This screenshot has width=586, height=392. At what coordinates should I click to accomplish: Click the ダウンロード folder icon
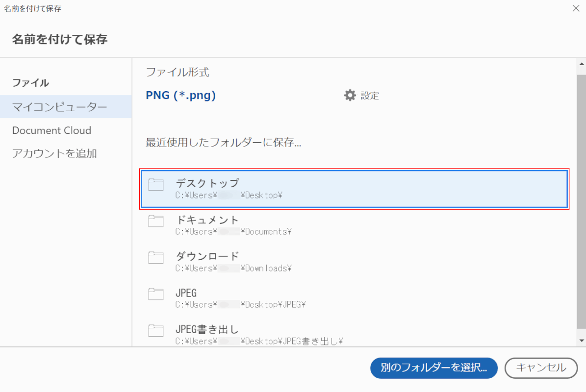coord(156,258)
